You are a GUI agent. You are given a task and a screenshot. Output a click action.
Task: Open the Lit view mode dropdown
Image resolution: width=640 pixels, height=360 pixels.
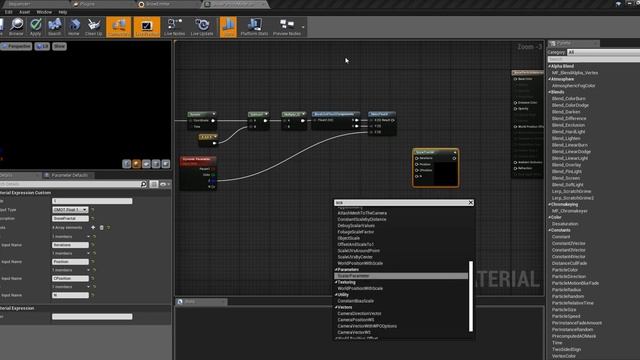[x=42, y=47]
